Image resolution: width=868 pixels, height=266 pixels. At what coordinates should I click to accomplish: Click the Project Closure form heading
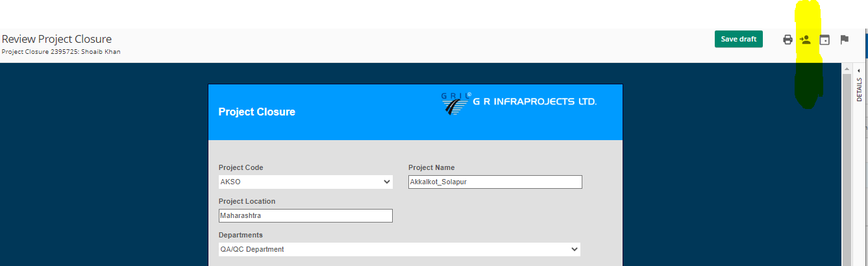click(256, 112)
